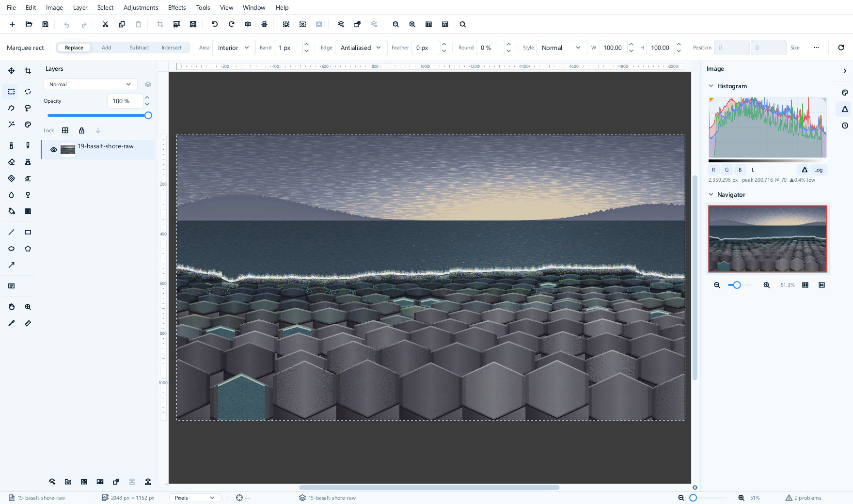Image resolution: width=853 pixels, height=504 pixels.
Task: Collapse the Histogram section
Action: click(x=711, y=86)
